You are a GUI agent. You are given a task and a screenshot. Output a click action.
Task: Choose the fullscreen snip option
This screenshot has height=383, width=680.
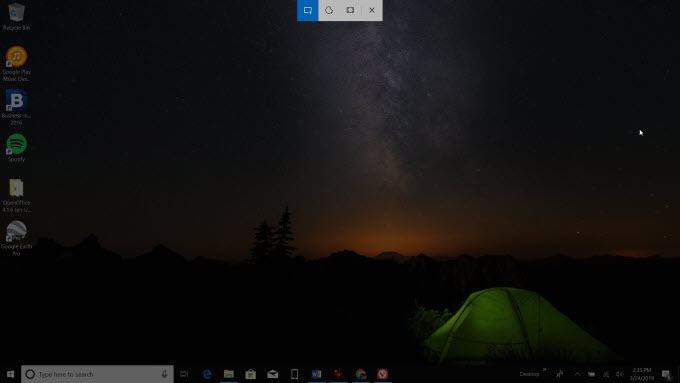[x=350, y=10]
